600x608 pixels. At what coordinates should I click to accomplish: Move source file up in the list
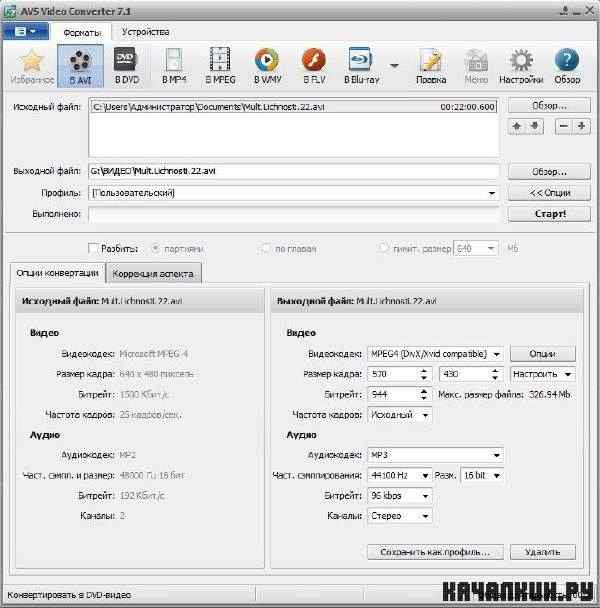(517, 126)
